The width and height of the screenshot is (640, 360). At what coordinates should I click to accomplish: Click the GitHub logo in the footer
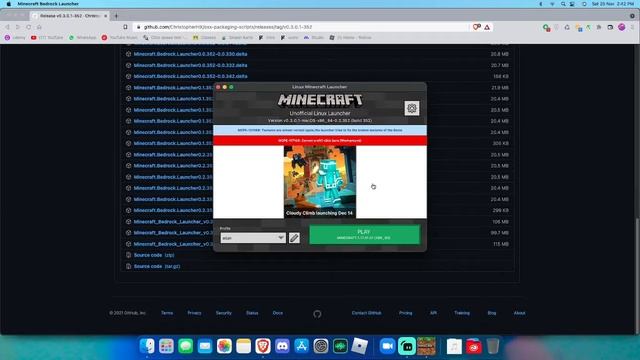317,314
